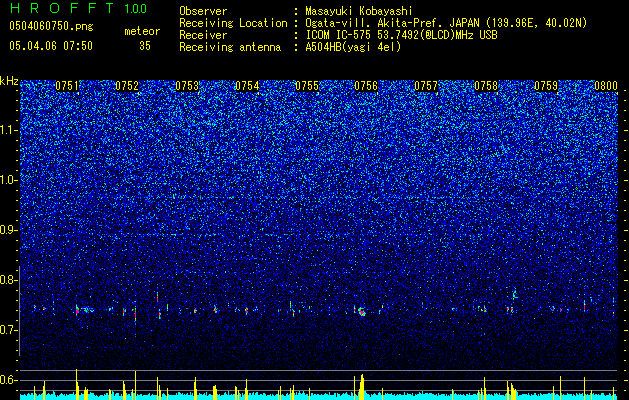This screenshot has width=629, height=400.
Task: Select the filename 0504060750.png
Action: [51, 27]
